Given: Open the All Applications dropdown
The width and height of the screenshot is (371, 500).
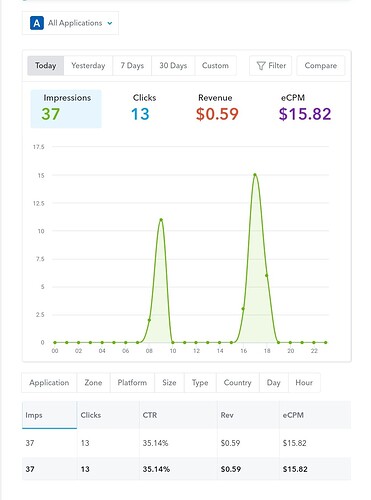Looking at the screenshot, I should pyautogui.click(x=70, y=23).
